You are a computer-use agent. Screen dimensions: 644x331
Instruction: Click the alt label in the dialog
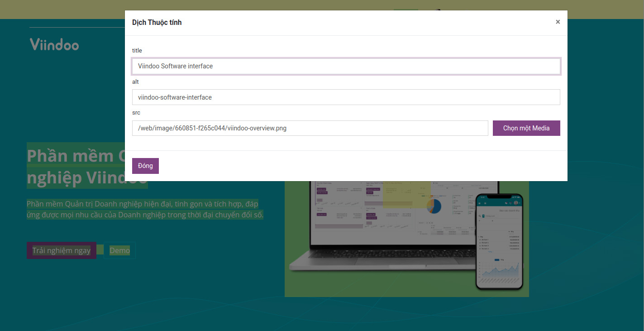[135, 82]
